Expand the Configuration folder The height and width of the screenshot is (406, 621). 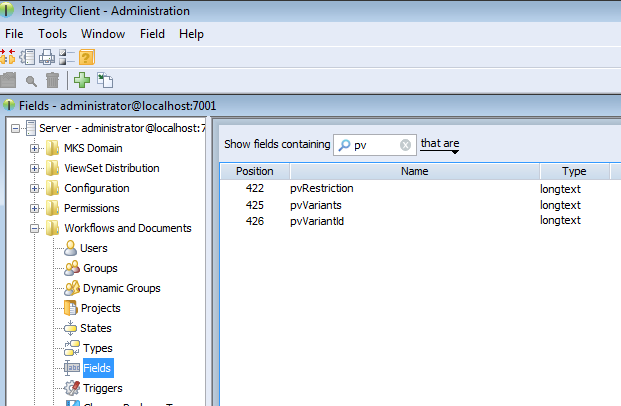click(35, 188)
